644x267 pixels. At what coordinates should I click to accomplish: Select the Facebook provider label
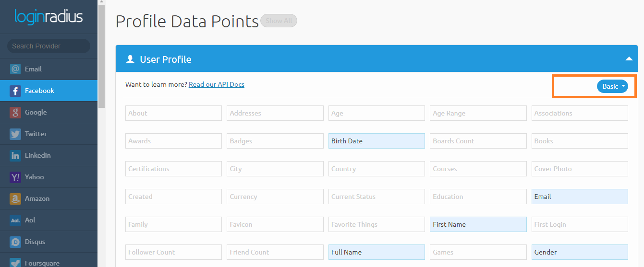(39, 91)
